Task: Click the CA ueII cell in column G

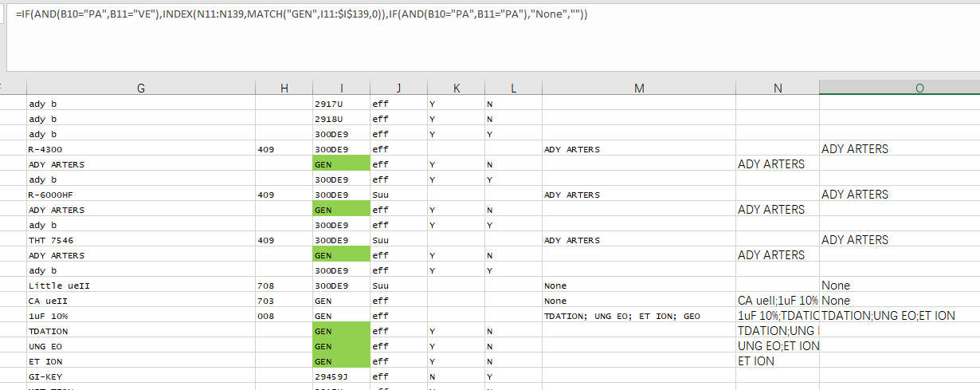Action: (141, 301)
